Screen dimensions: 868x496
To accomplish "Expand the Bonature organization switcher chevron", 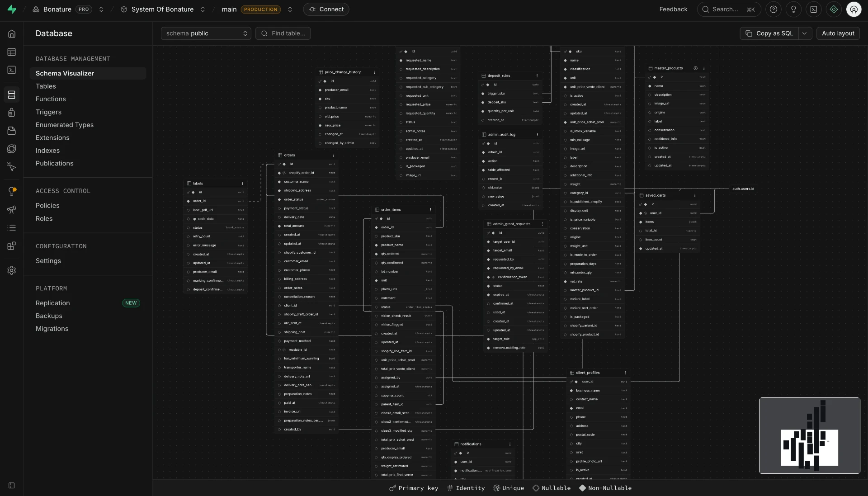I will [101, 9].
